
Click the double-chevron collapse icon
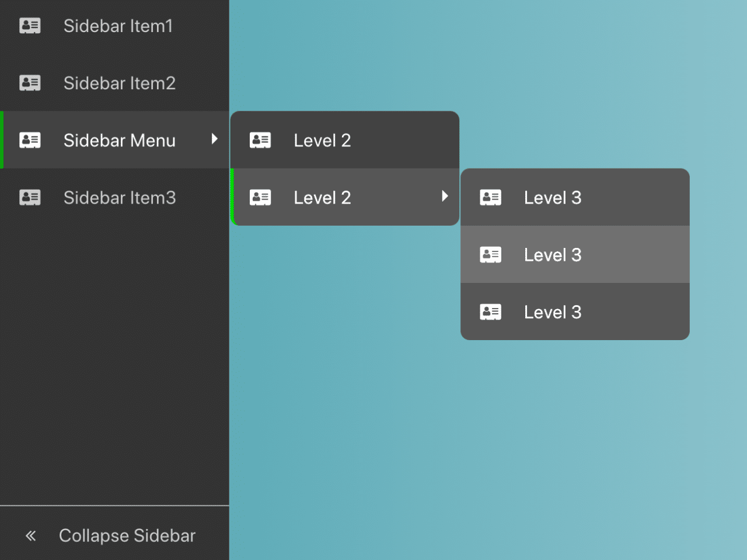31,535
